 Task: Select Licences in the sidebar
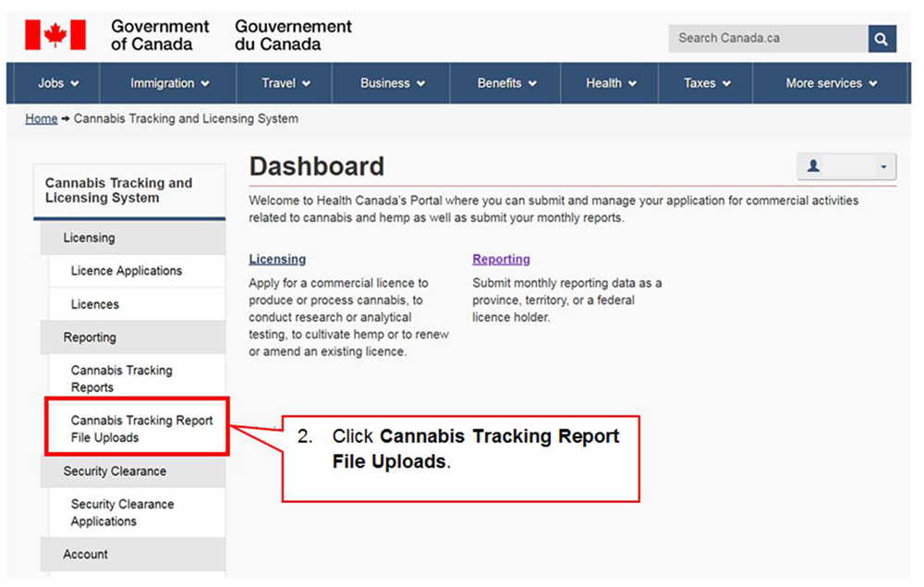coord(95,304)
